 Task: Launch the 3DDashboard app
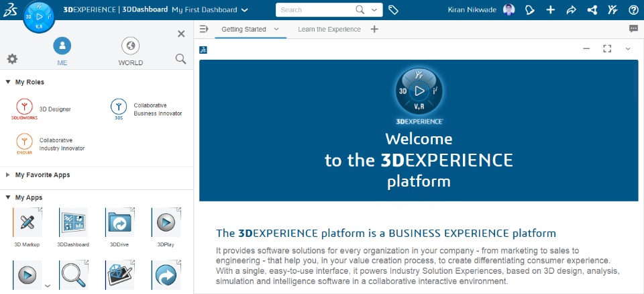[73, 222]
